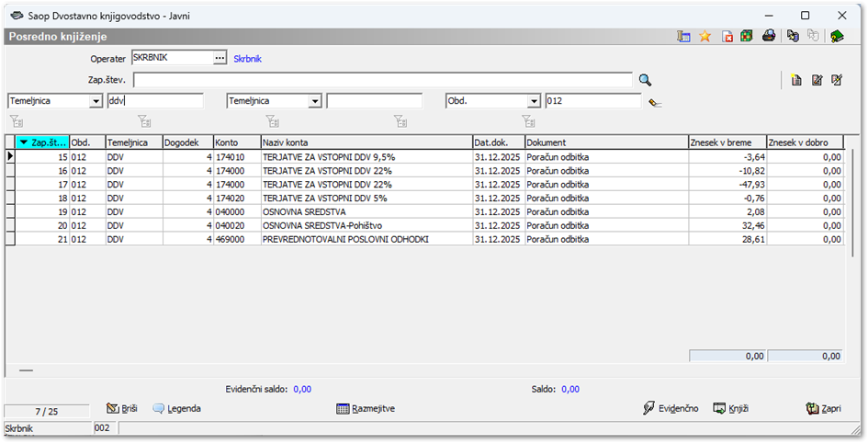Click the yellow star favorites icon
868x443 pixels.
click(705, 37)
